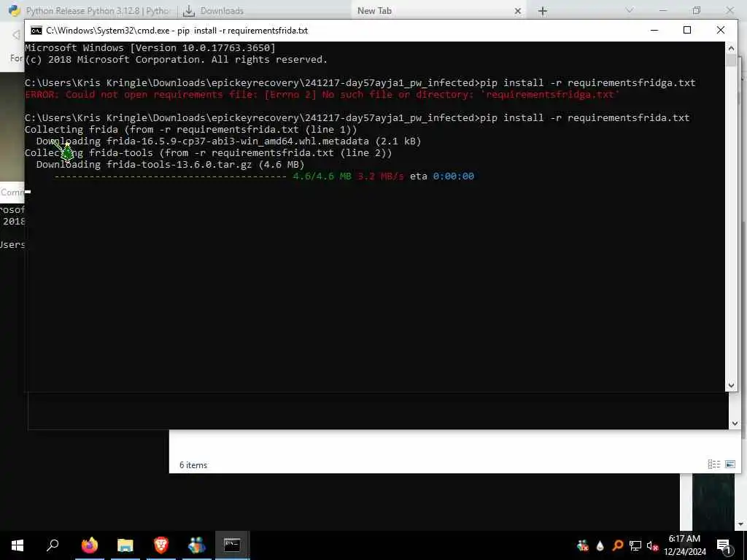Open taskbar Search magnifier
The height and width of the screenshot is (560, 747).
53,545
